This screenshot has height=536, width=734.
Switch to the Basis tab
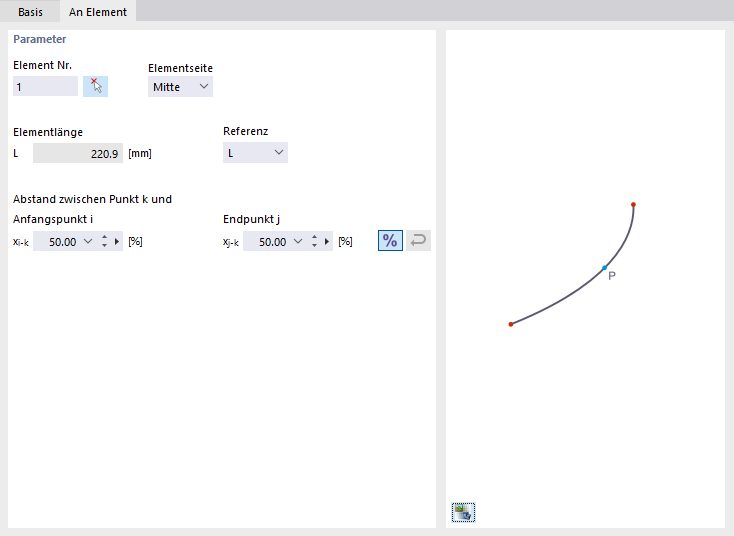click(30, 12)
